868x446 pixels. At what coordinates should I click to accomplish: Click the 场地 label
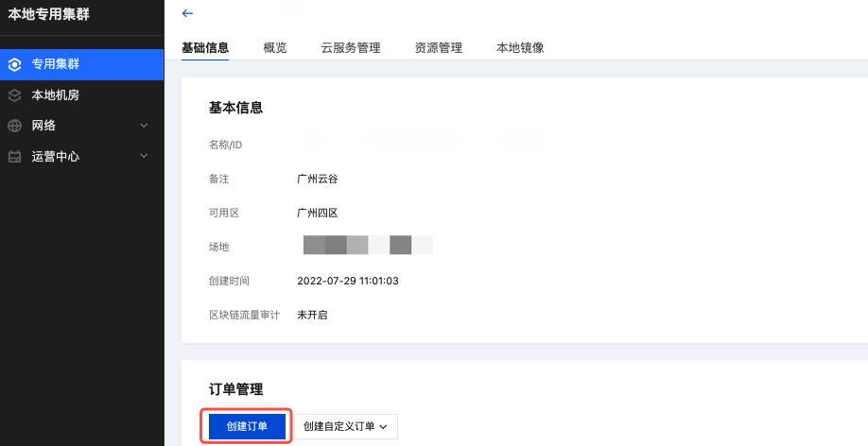pyautogui.click(x=218, y=248)
